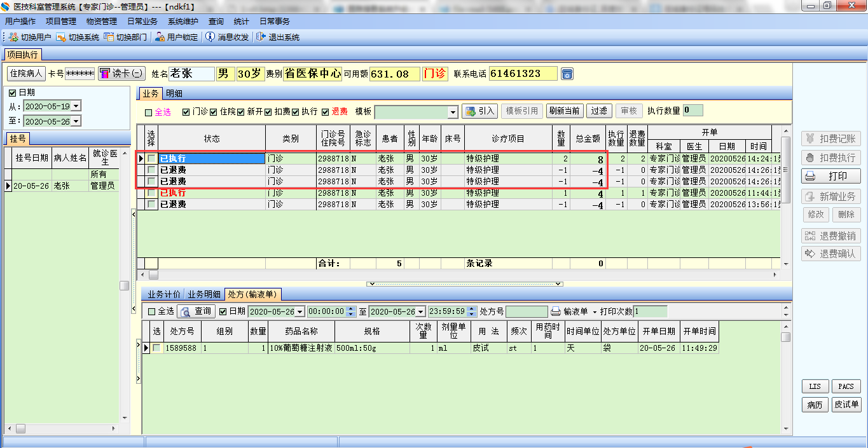Toggle the 新开 filter checkbox

click(241, 112)
